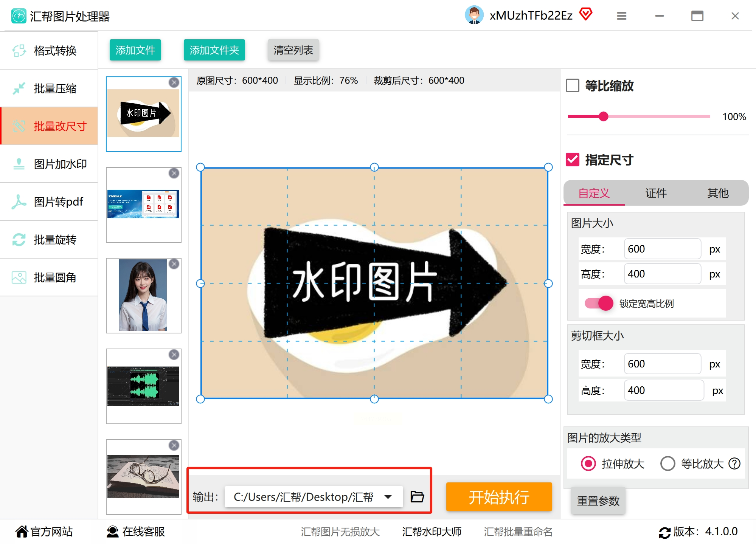Click the help icon beside 等比放大
The height and width of the screenshot is (544, 756).
pyautogui.click(x=734, y=463)
